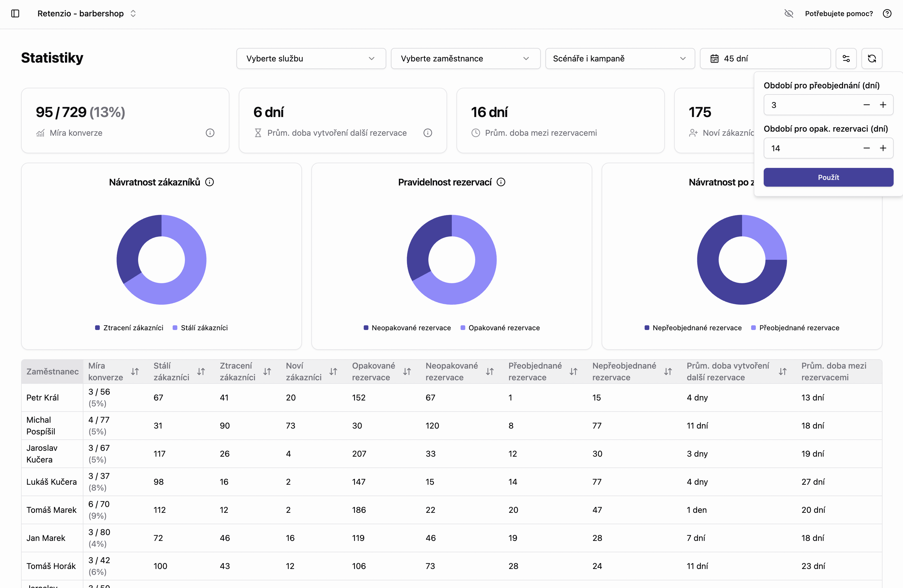This screenshot has width=903, height=588.
Task: Hide Ztracení zákazníci via its legend item
Action: point(129,327)
